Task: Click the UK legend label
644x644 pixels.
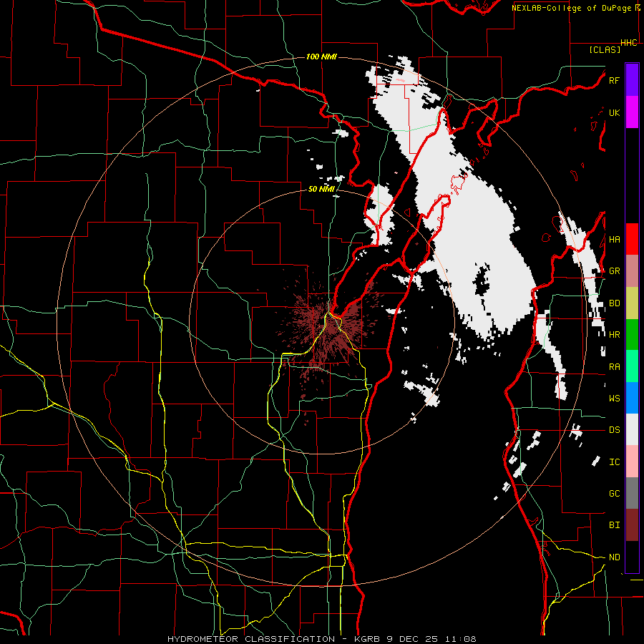Action: 614,112
